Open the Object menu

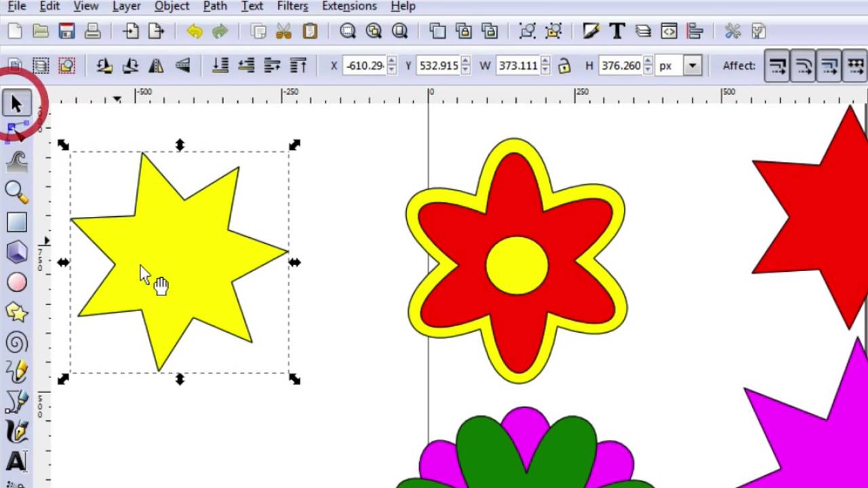(172, 7)
